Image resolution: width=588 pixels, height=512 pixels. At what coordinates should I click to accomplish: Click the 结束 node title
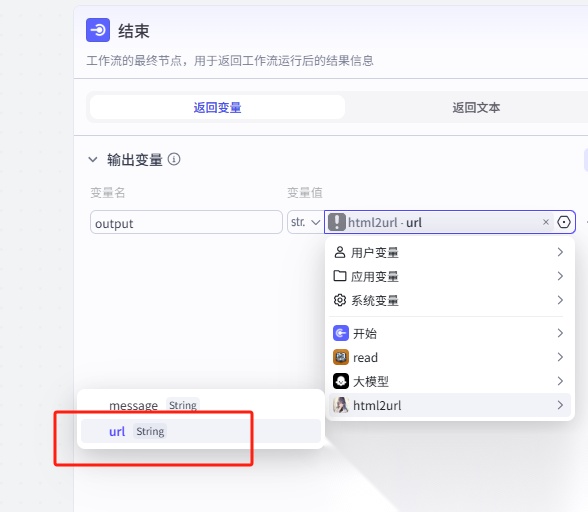click(x=134, y=31)
